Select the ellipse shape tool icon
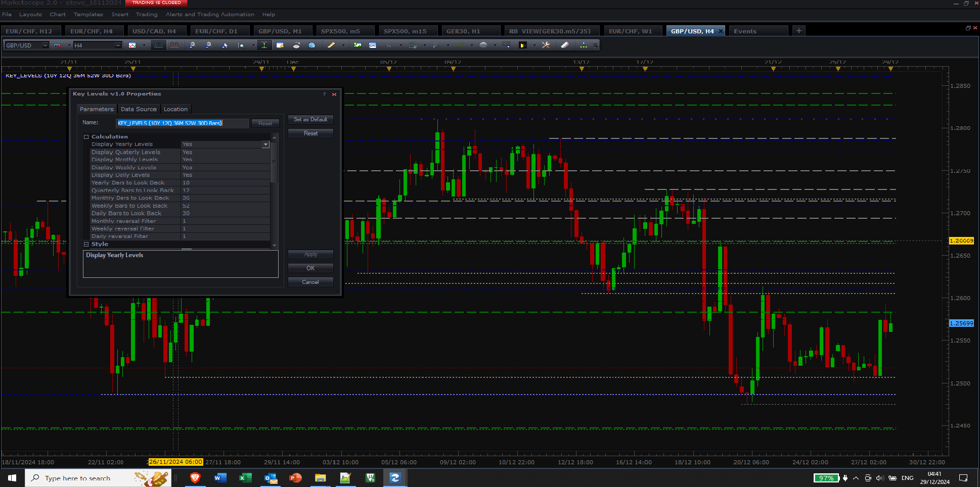The image size is (980, 487). tap(483, 45)
